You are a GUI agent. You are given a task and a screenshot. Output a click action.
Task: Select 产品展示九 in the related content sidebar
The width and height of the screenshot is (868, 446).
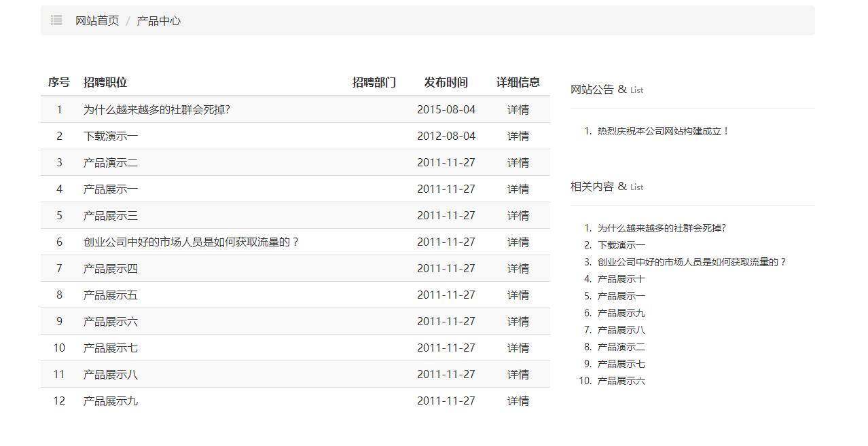(x=621, y=313)
